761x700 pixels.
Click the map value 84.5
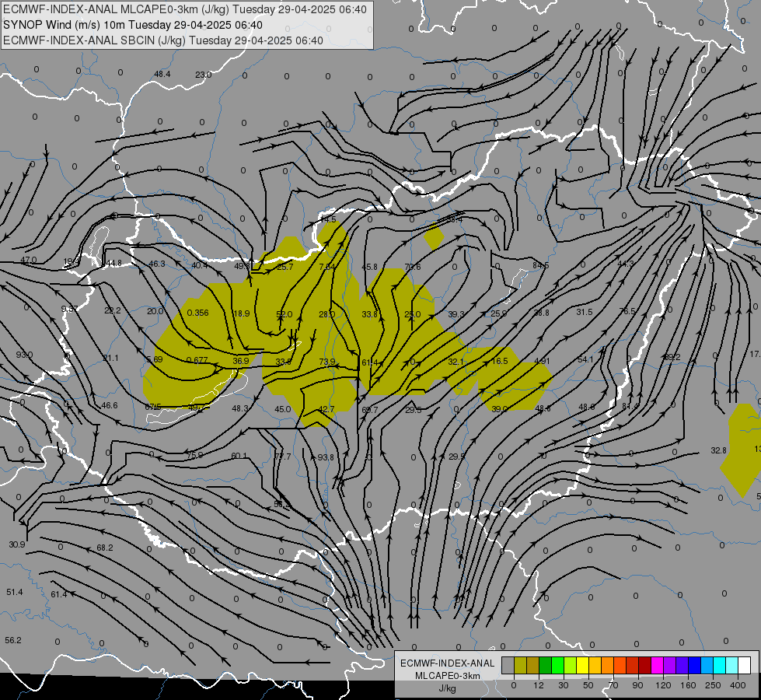coord(541,265)
